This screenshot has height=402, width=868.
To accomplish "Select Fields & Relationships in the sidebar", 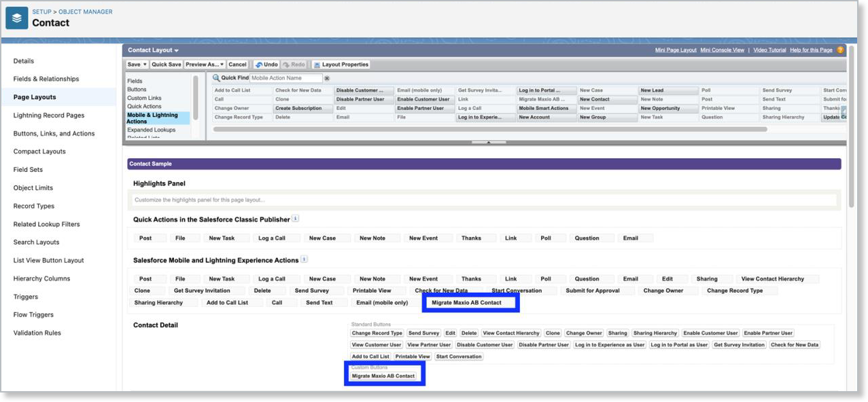I will coord(46,79).
